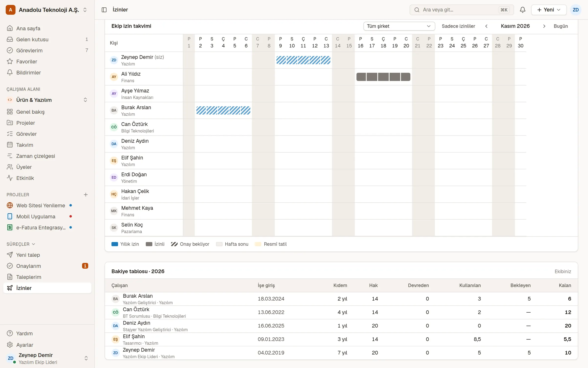Viewport: 588px width, 368px height.
Task: Open Mobil Uygulama project
Action: [x=47, y=216]
